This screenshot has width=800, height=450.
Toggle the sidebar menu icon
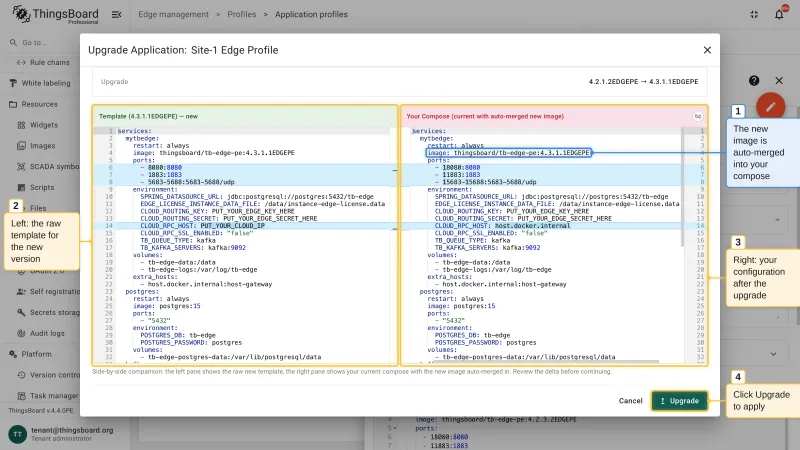pos(116,14)
